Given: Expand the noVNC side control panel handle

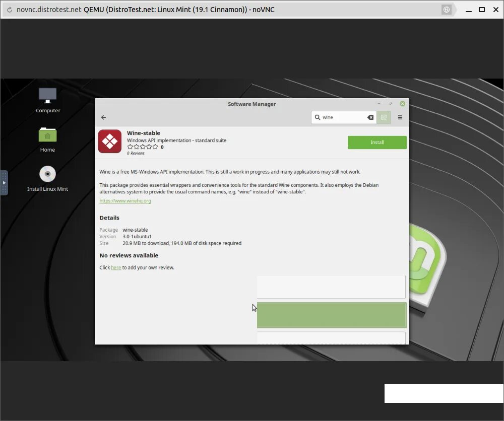Looking at the screenshot, I should [4, 183].
